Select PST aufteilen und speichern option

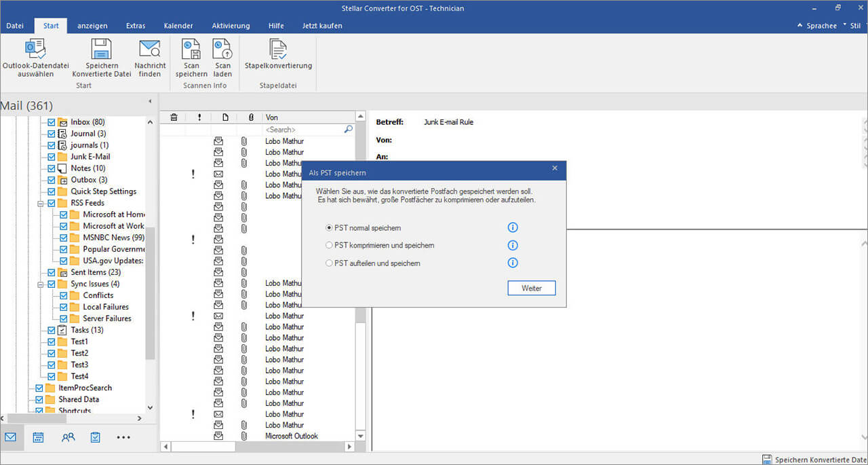point(330,263)
